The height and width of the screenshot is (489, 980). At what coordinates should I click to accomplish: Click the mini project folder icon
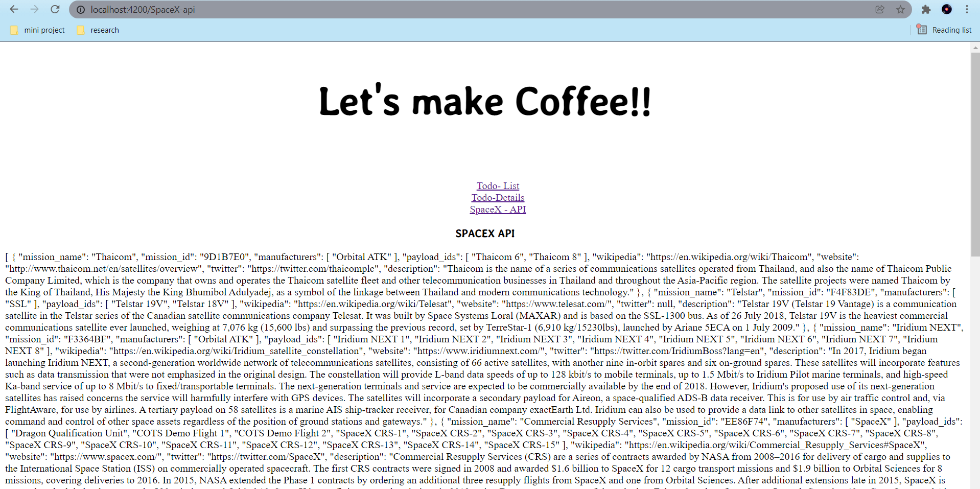click(14, 30)
